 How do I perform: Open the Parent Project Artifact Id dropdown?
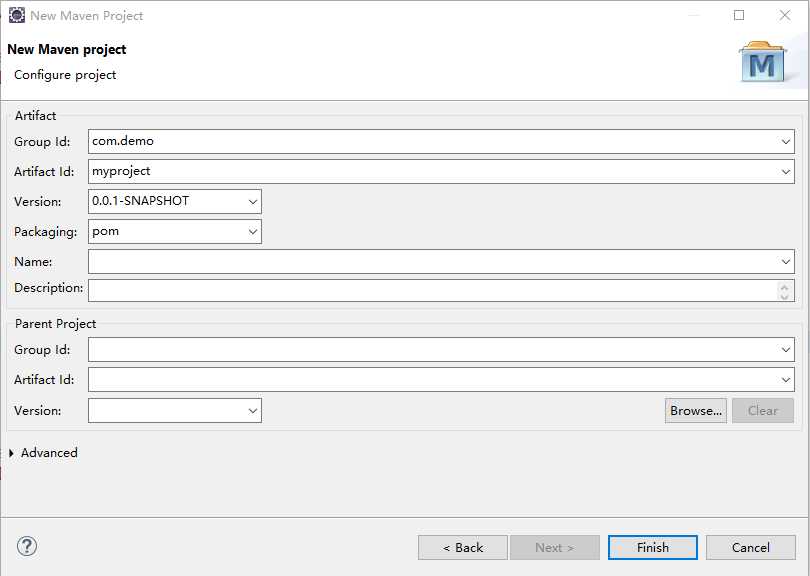click(x=786, y=380)
